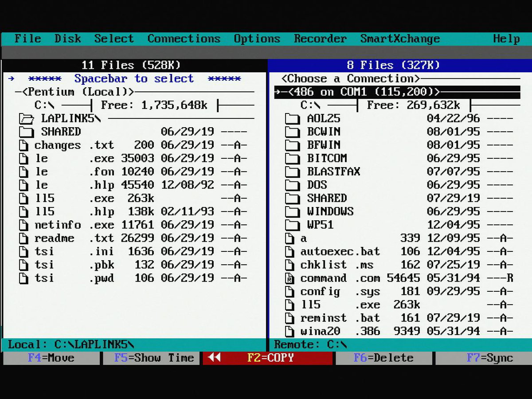The image size is (532, 399).
Task: Click the tsi.pbk file icon
Action: (24, 265)
